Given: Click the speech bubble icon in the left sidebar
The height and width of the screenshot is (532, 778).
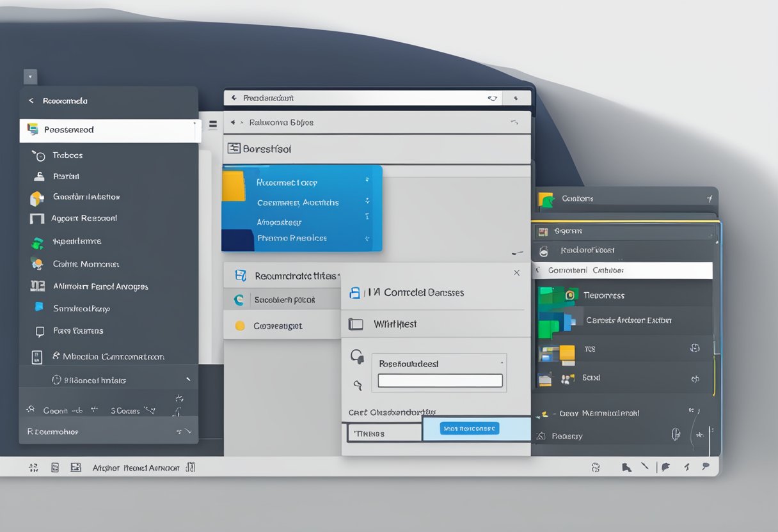Looking at the screenshot, I should pos(40,331).
